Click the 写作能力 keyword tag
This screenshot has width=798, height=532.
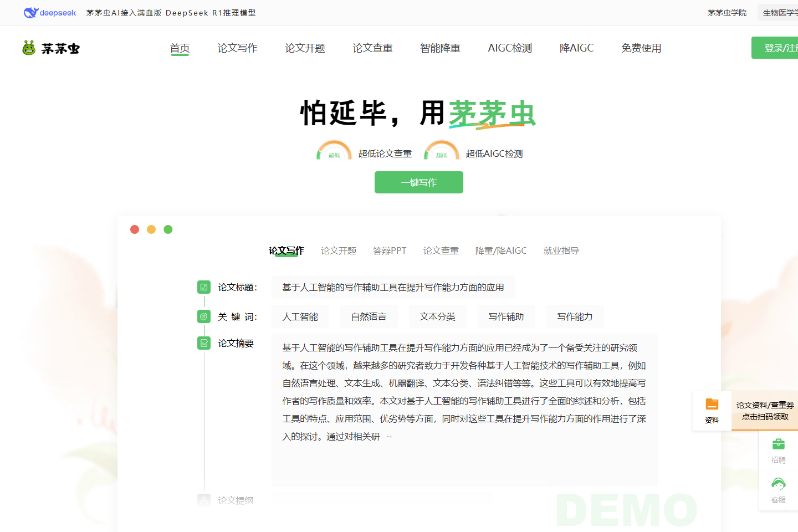pyautogui.click(x=575, y=316)
